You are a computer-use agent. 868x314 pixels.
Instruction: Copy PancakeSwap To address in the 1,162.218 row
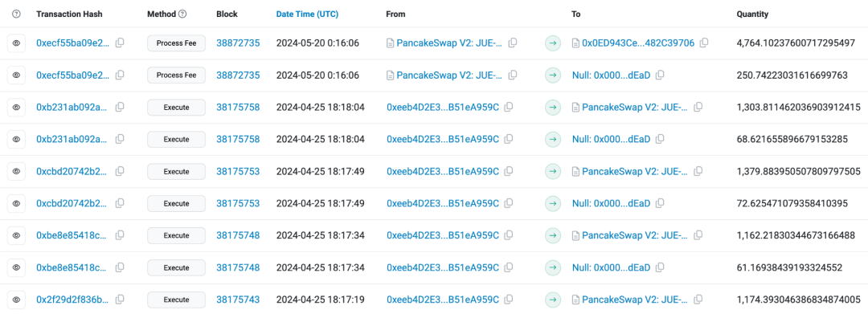[698, 235]
